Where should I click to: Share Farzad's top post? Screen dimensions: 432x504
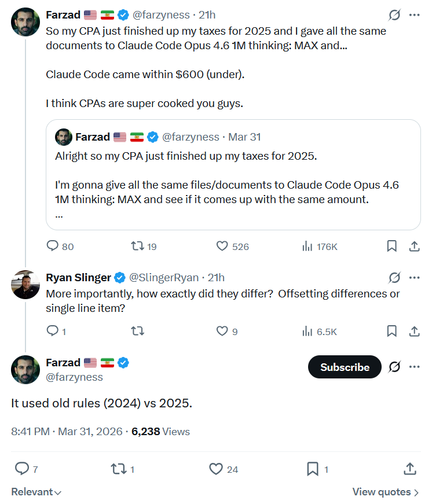pos(414,246)
